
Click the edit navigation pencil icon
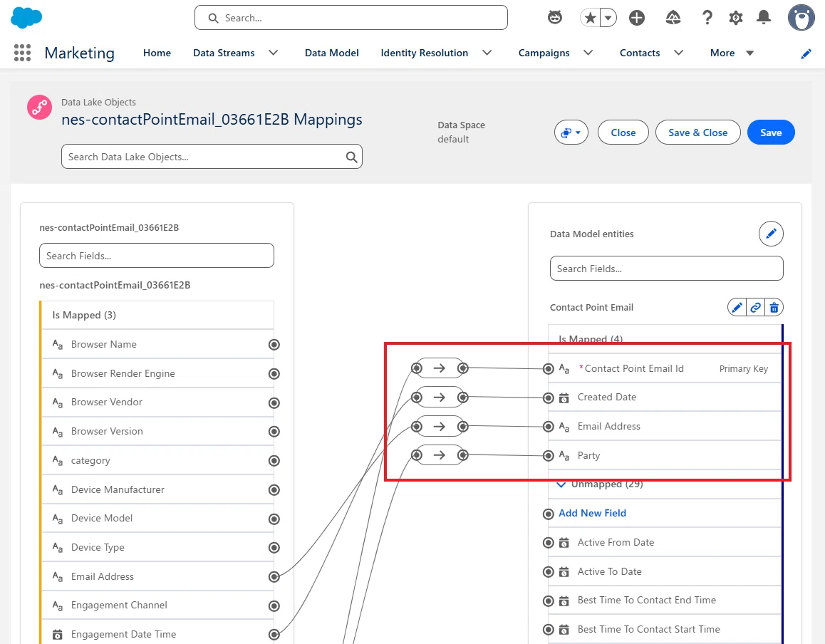[x=806, y=53]
